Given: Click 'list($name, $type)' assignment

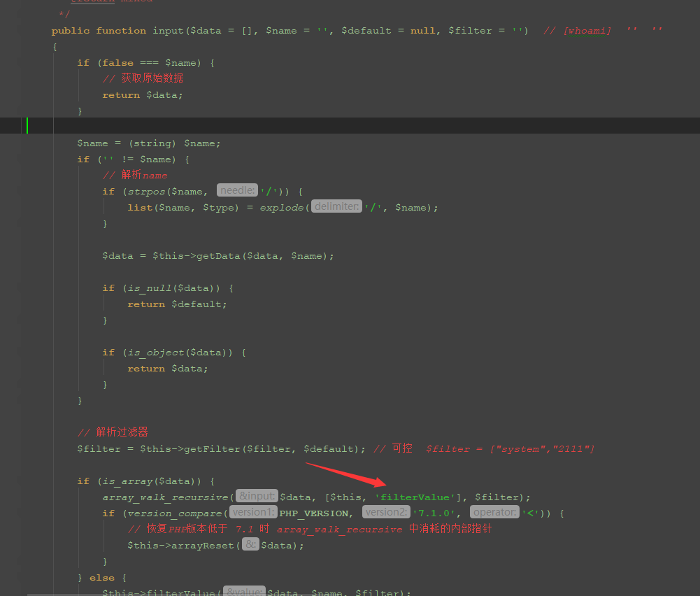Looking at the screenshot, I should click(x=183, y=208).
